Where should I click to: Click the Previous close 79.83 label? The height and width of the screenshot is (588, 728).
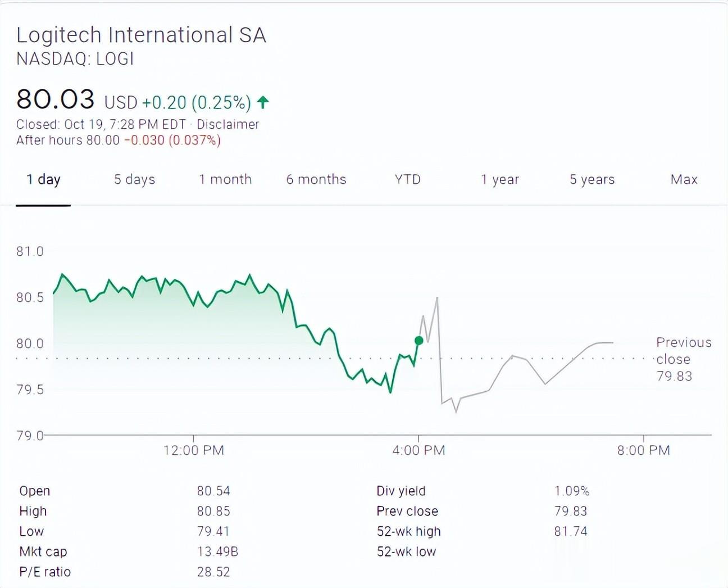pyautogui.click(x=683, y=359)
